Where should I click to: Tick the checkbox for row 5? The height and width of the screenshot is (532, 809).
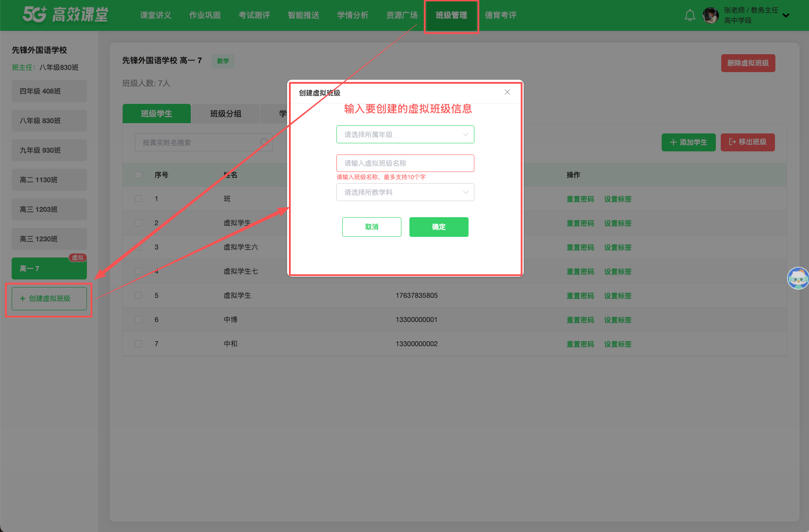(x=138, y=296)
